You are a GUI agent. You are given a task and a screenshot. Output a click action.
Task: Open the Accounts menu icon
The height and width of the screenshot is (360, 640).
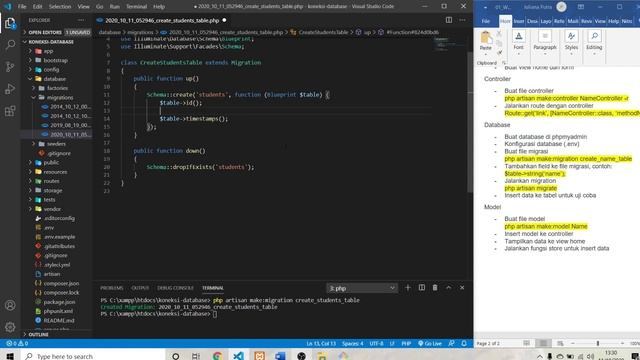pos(10,305)
